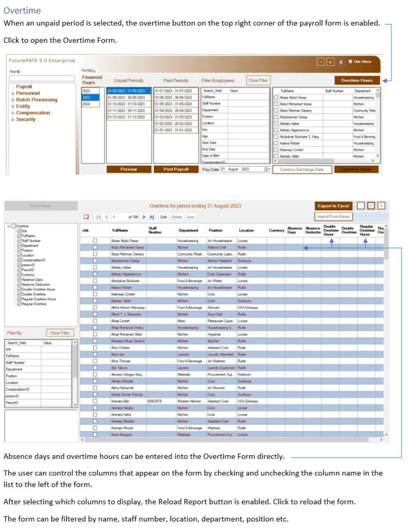Select financial year 2022

(90, 91)
